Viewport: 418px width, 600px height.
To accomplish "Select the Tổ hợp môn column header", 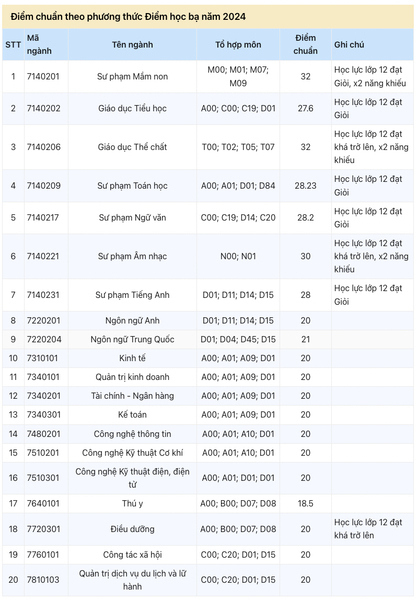I will point(238,45).
